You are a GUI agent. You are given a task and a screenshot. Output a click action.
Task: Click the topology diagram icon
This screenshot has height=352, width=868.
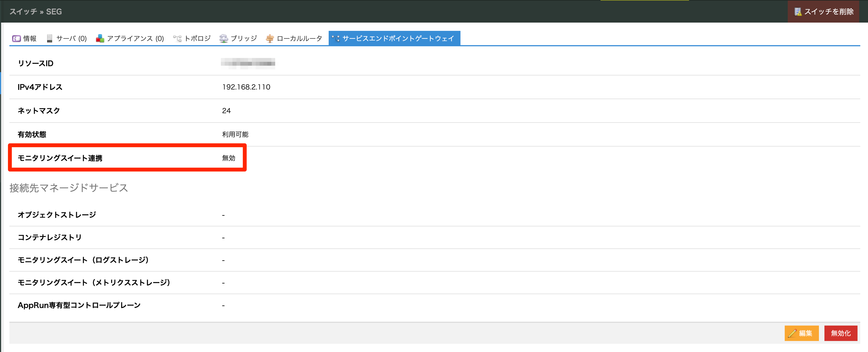[177, 38]
